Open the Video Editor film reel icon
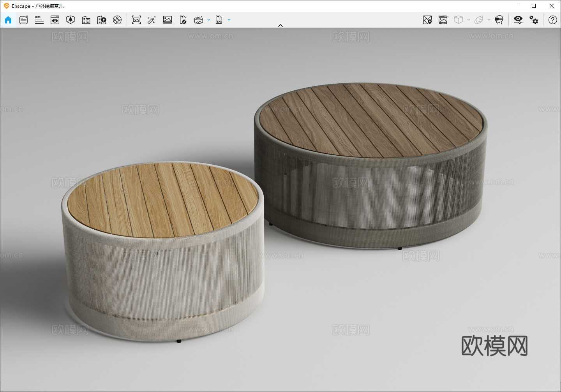Image resolution: width=561 pixels, height=392 pixels. 117,20
